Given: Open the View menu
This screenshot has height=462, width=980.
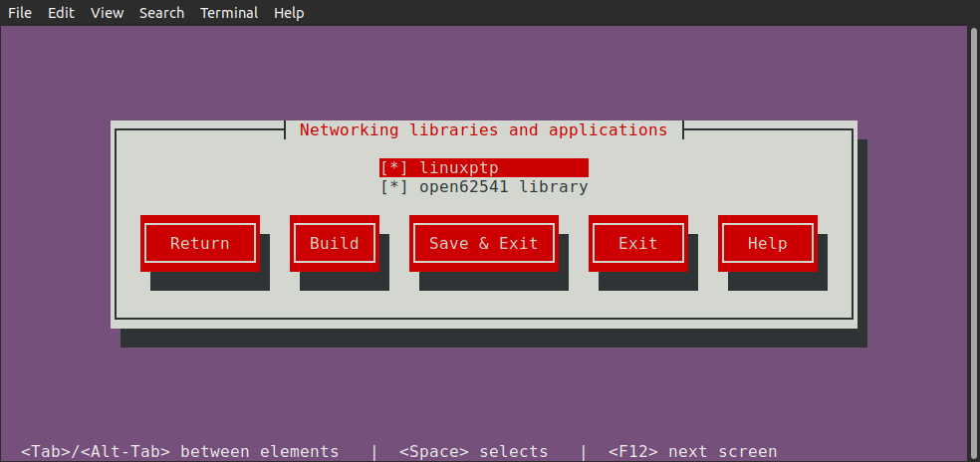Looking at the screenshot, I should click(x=107, y=13).
